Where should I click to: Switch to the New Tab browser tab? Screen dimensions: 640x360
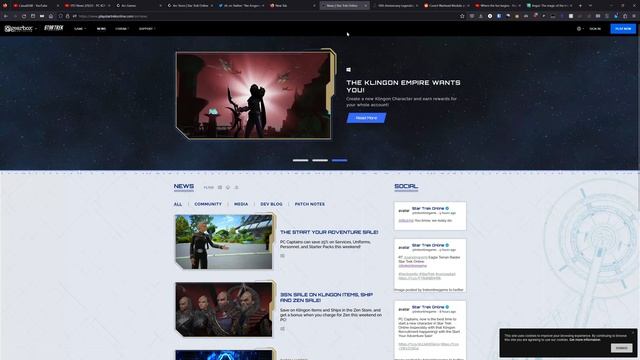(292, 6)
